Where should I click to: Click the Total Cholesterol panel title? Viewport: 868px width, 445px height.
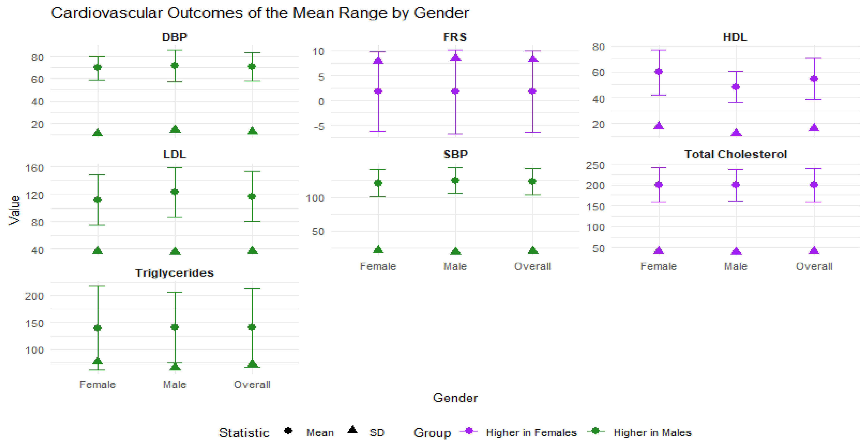[x=735, y=155]
